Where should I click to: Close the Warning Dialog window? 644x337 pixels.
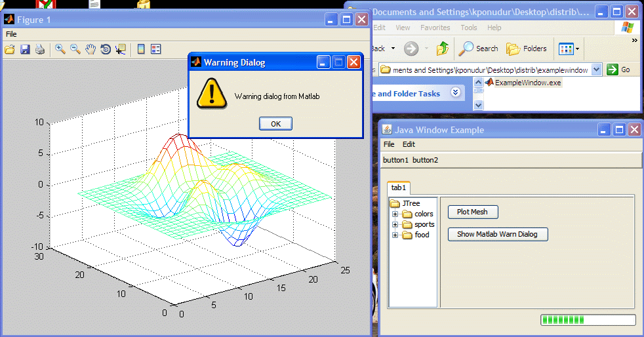tap(353, 62)
